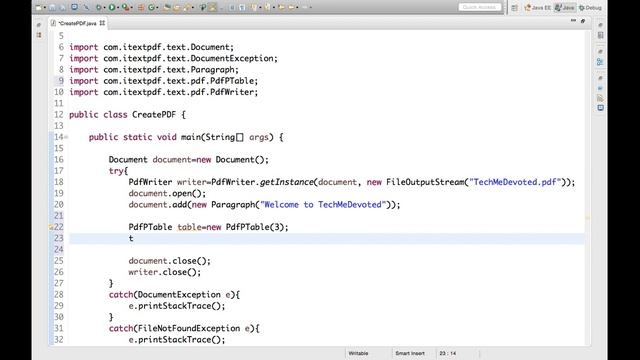Click the "Welcome to TechMeDevoted" string
Image resolution: width=640 pixels, height=360 pixels.
[323, 204]
